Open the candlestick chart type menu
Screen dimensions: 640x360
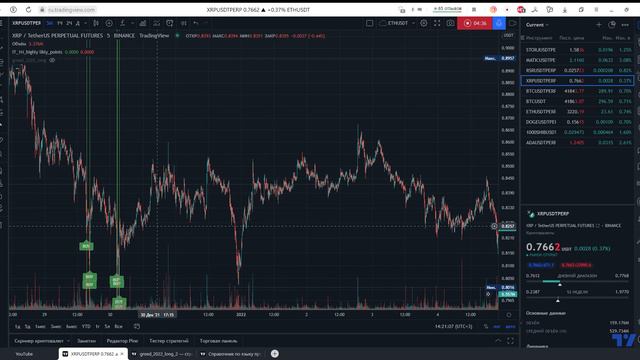click(x=96, y=23)
